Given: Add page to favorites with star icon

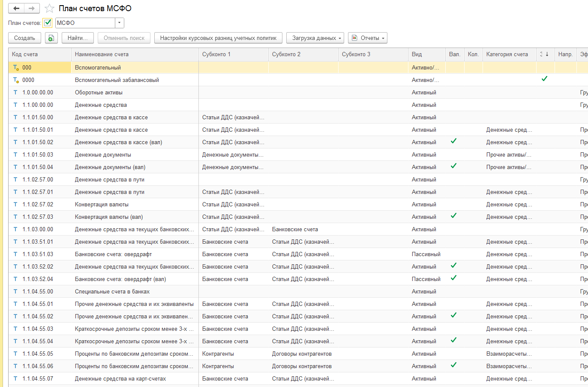Looking at the screenshot, I should (x=50, y=9).
